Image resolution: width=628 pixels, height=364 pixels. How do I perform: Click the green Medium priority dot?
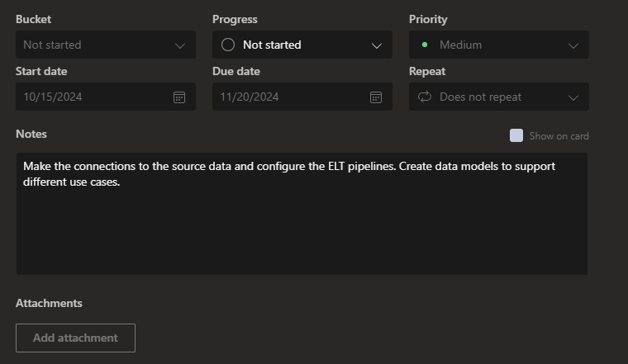(425, 45)
